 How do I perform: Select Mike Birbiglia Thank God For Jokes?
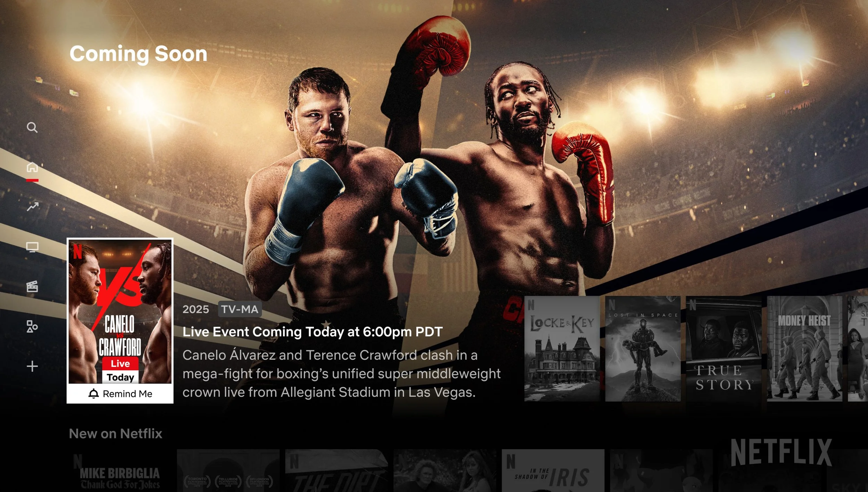click(120, 470)
